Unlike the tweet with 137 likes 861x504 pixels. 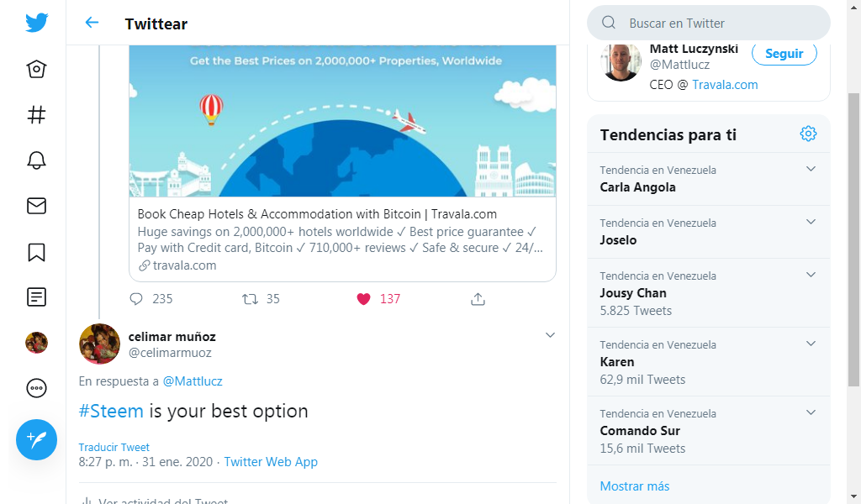click(363, 299)
